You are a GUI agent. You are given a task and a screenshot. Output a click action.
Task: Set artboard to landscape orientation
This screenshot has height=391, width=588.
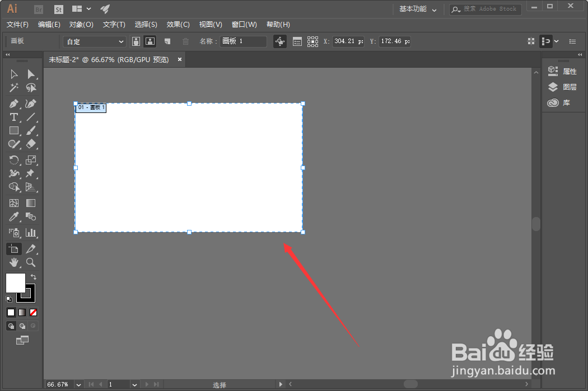(x=150, y=41)
